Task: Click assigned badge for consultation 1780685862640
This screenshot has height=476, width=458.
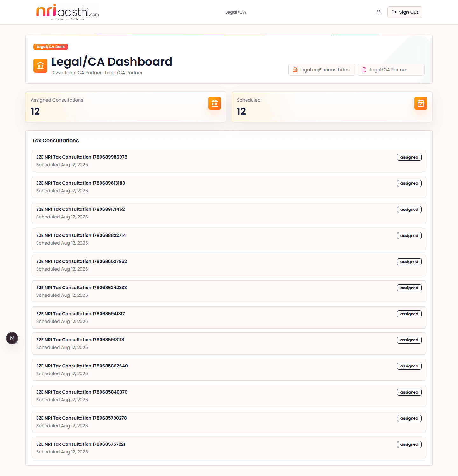Action: (x=409, y=366)
